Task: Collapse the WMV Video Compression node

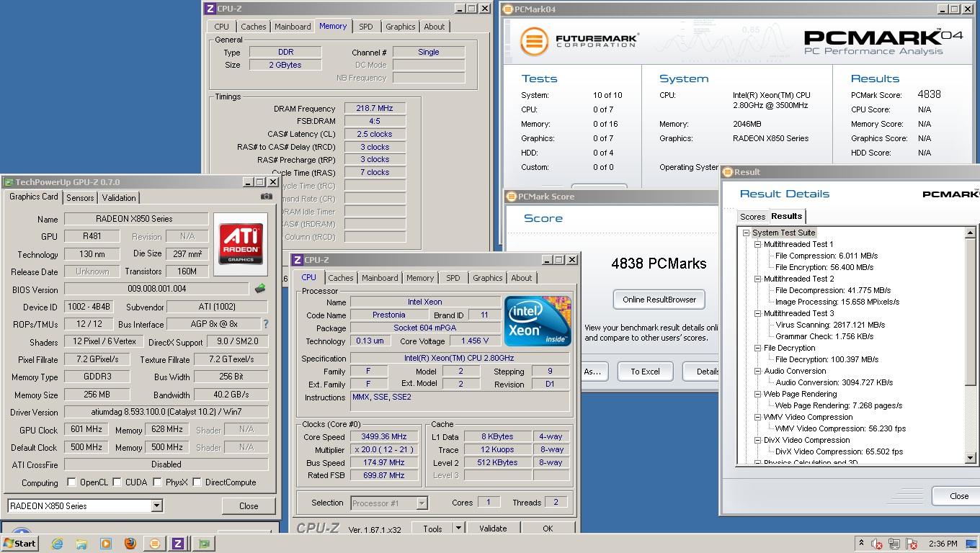Action: 757,417
